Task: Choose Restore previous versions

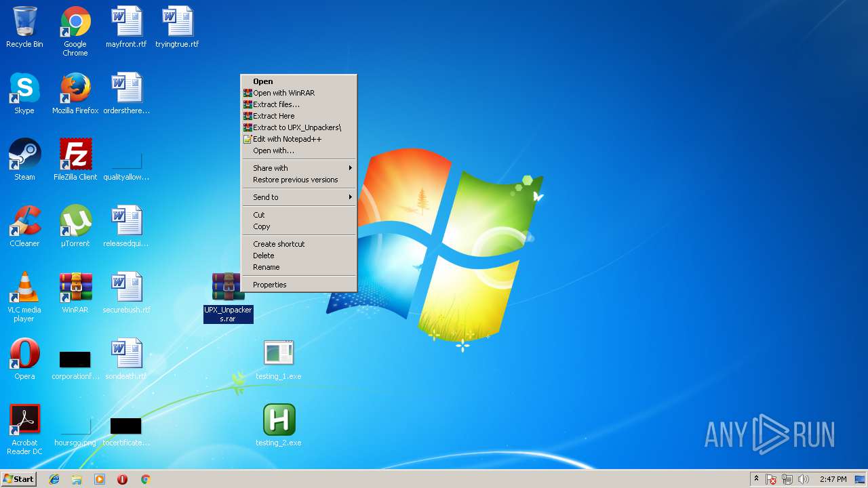Action: click(298, 180)
